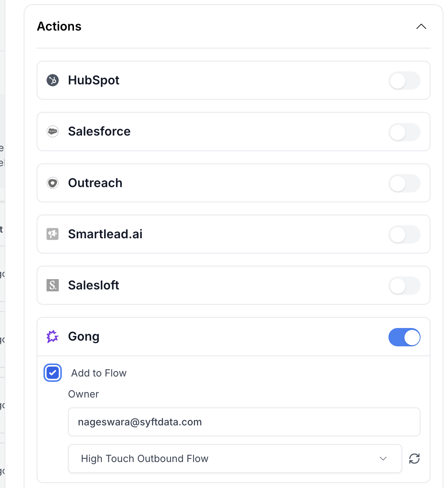
Task: Switch on Smartlead.ai integration
Action: 404,235
